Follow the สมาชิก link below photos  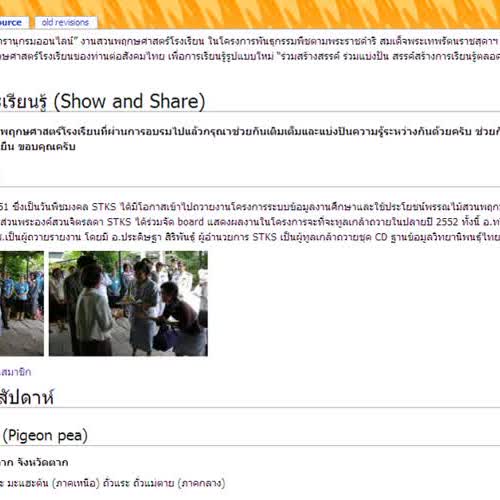click(16, 372)
